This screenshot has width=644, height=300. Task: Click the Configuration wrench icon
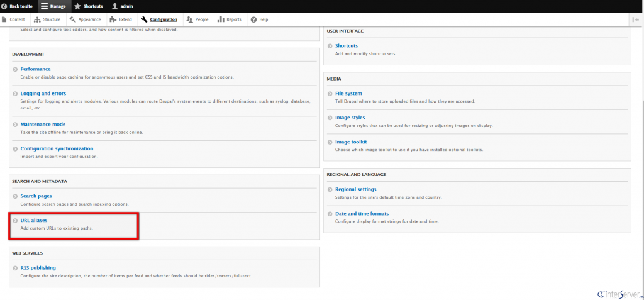[x=144, y=19]
